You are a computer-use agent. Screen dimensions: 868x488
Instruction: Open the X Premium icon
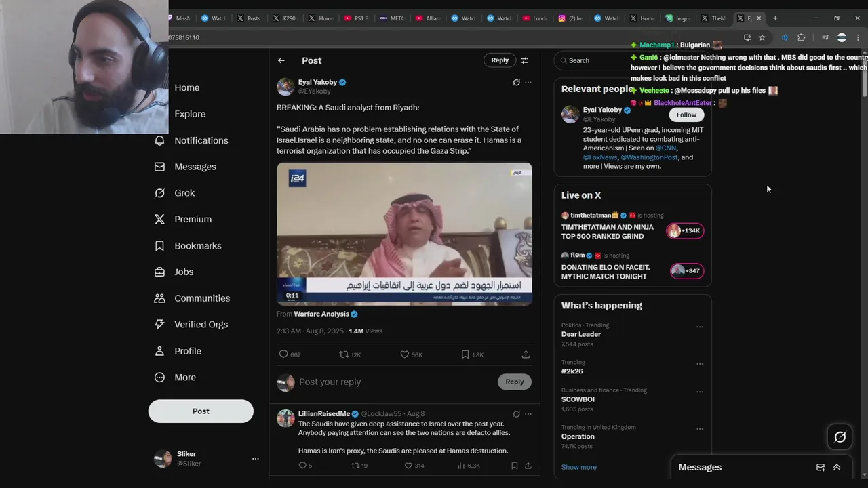click(x=159, y=219)
